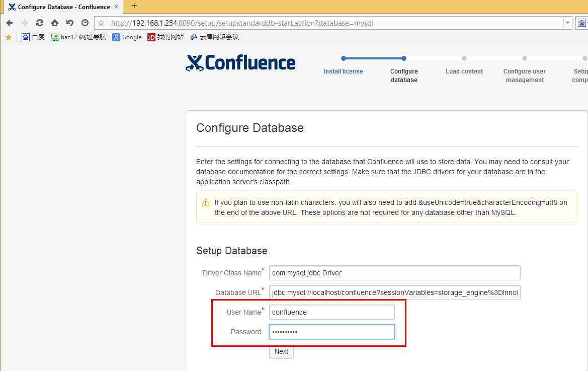The image size is (588, 371).
Task: Click the Driver Class Name field
Action: click(394, 273)
